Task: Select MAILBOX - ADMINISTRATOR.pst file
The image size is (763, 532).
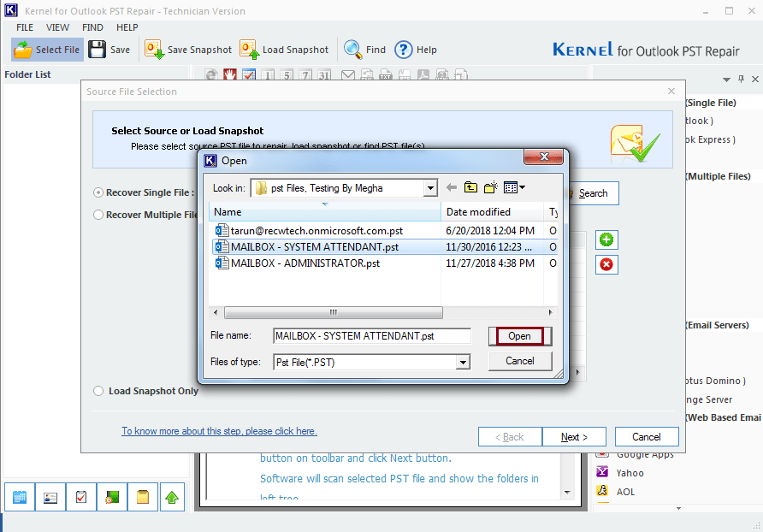Action: click(x=298, y=263)
